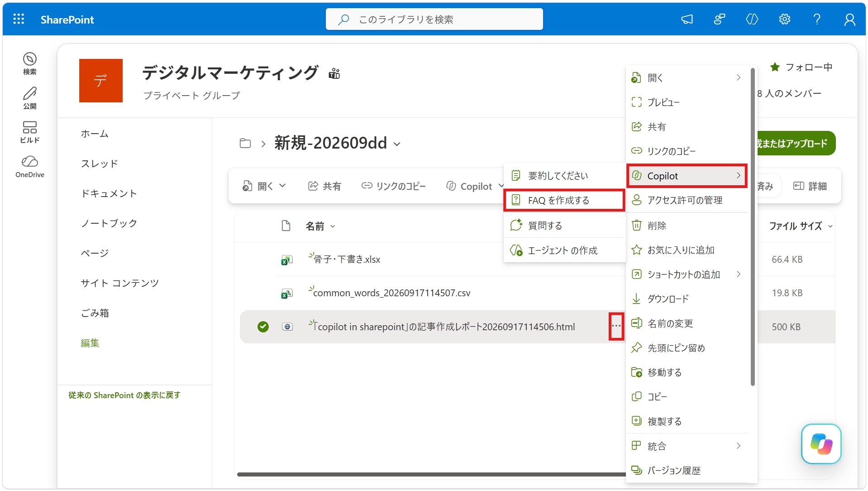Open the 検索 sidebar icon

click(30, 63)
